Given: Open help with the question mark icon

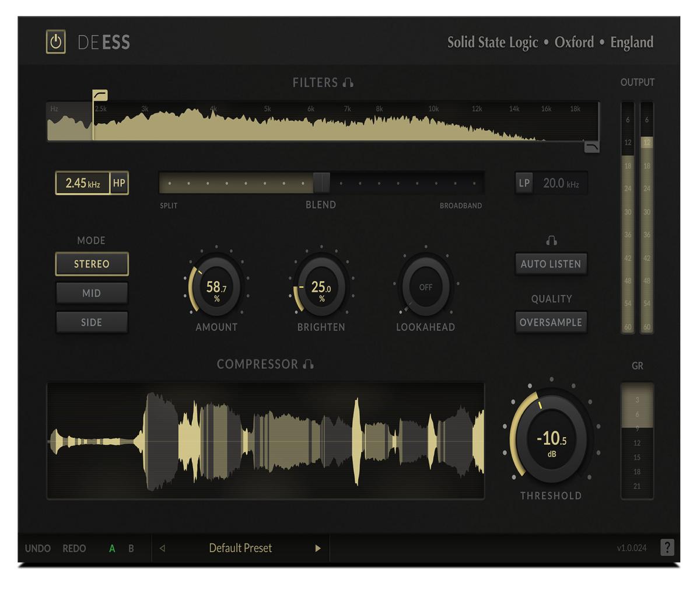Looking at the screenshot, I should coord(667,548).
